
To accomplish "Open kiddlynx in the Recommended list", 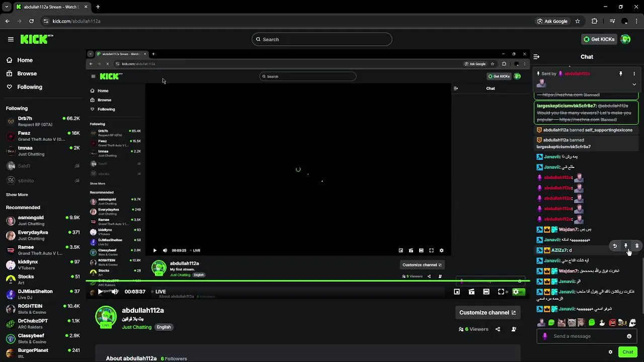I will click(x=43, y=265).
